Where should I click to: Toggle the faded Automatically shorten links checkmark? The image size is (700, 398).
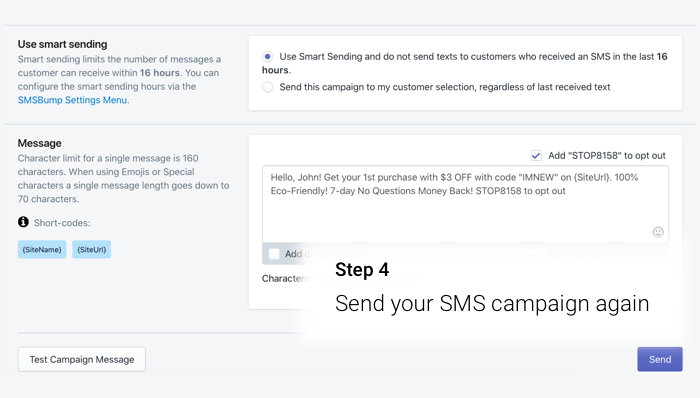pos(535,254)
